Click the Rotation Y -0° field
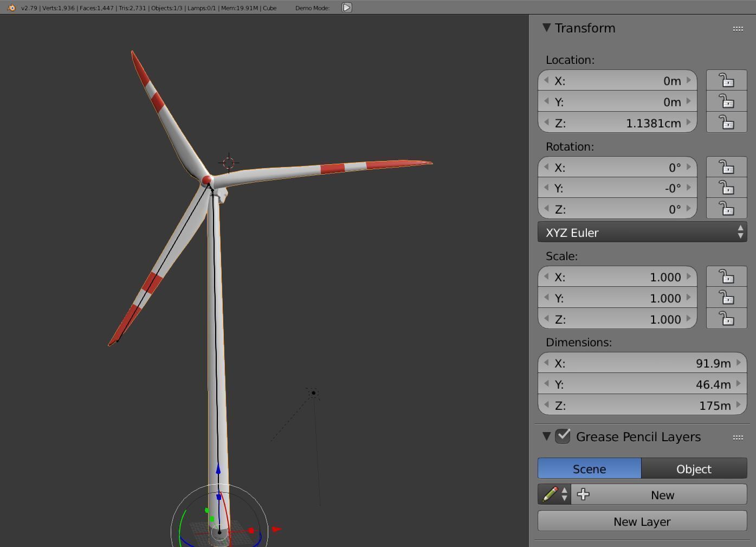This screenshot has width=756, height=547. [x=617, y=188]
